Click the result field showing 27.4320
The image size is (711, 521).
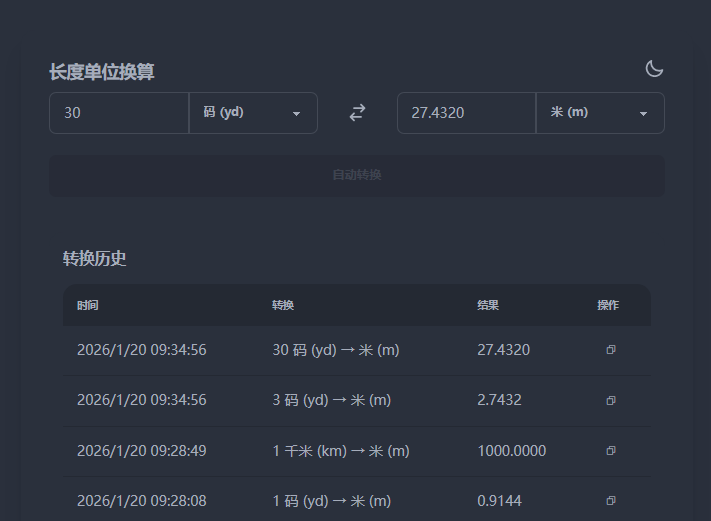point(465,113)
